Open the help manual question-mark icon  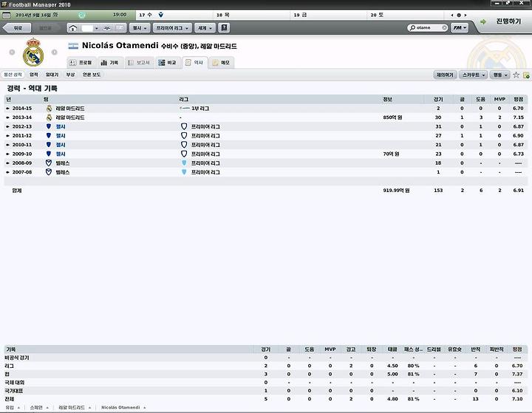pos(224,27)
